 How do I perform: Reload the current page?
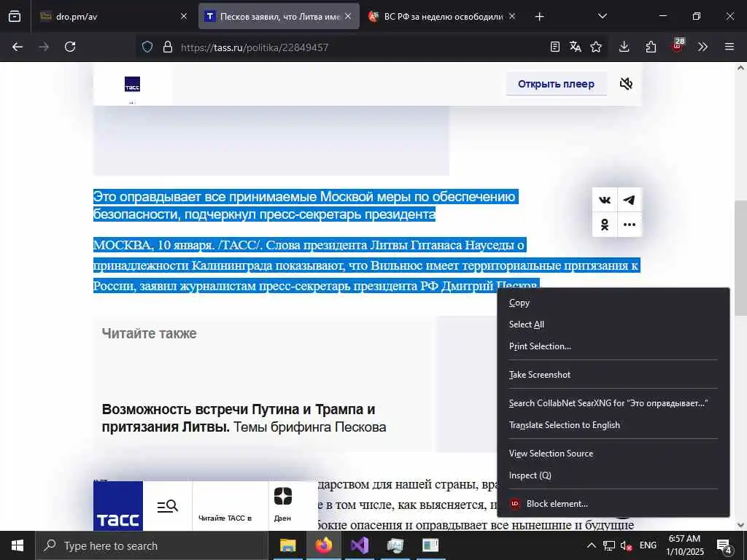(x=70, y=47)
